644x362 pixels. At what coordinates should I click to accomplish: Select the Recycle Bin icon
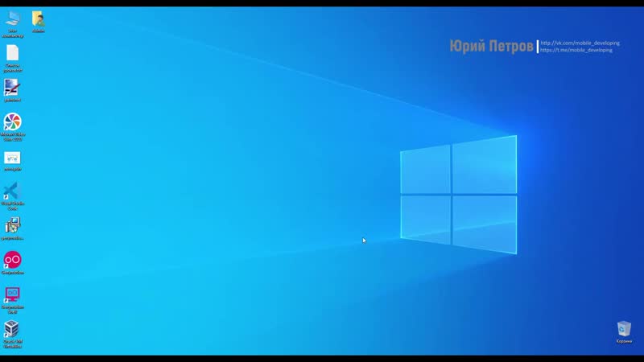624,328
